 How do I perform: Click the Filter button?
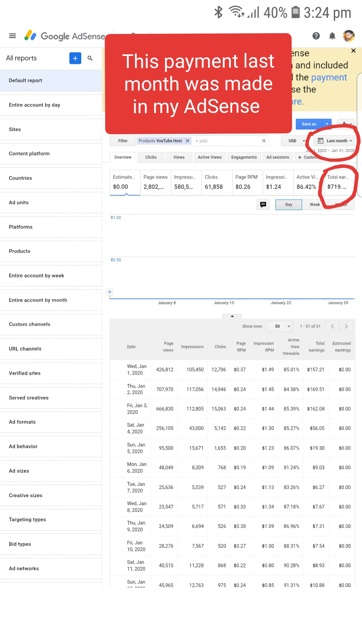[123, 141]
